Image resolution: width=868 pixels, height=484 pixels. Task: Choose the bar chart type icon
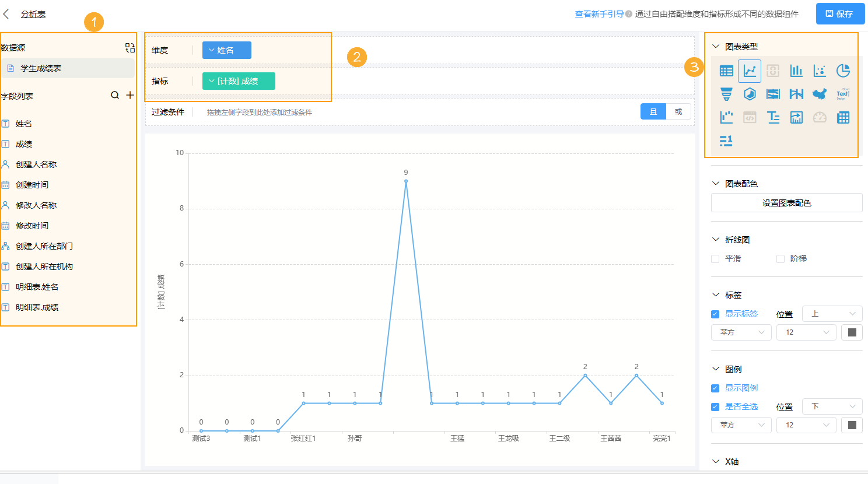tap(796, 71)
